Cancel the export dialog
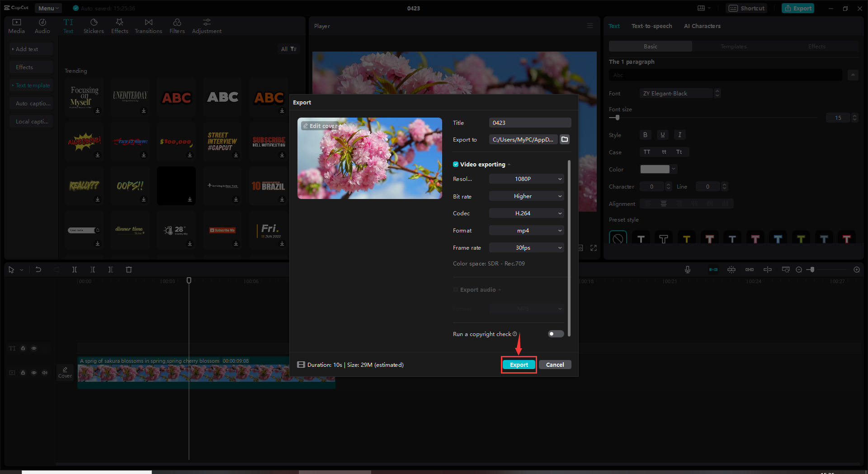The height and width of the screenshot is (474, 868). [555, 365]
